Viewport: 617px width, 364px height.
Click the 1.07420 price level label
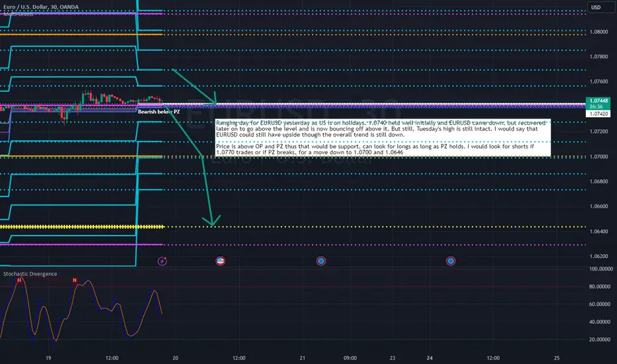tap(598, 114)
